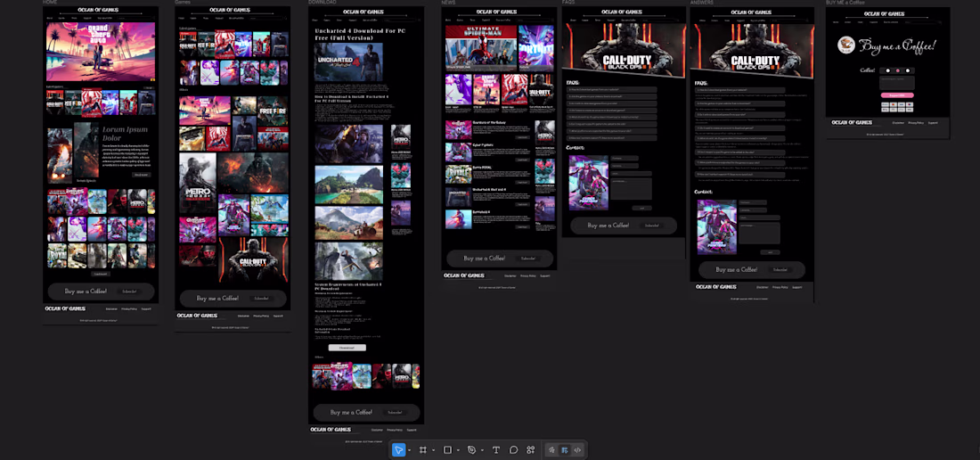980x460 pixels.
Task: Select the pink middle coffee option
Action: click(x=897, y=70)
